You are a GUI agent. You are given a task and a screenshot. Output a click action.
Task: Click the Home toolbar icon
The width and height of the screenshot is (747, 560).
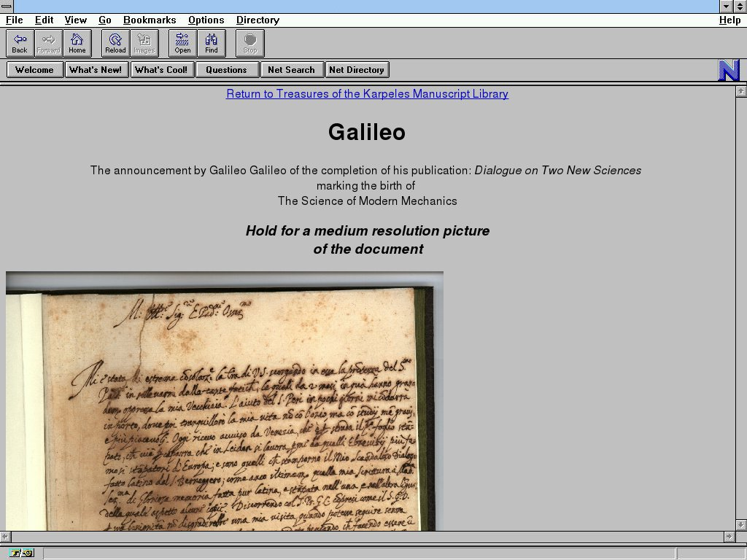[77, 43]
